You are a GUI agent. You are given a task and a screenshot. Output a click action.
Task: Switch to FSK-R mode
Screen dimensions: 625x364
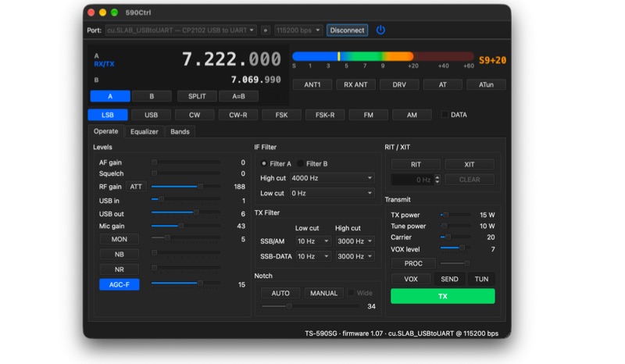click(325, 115)
